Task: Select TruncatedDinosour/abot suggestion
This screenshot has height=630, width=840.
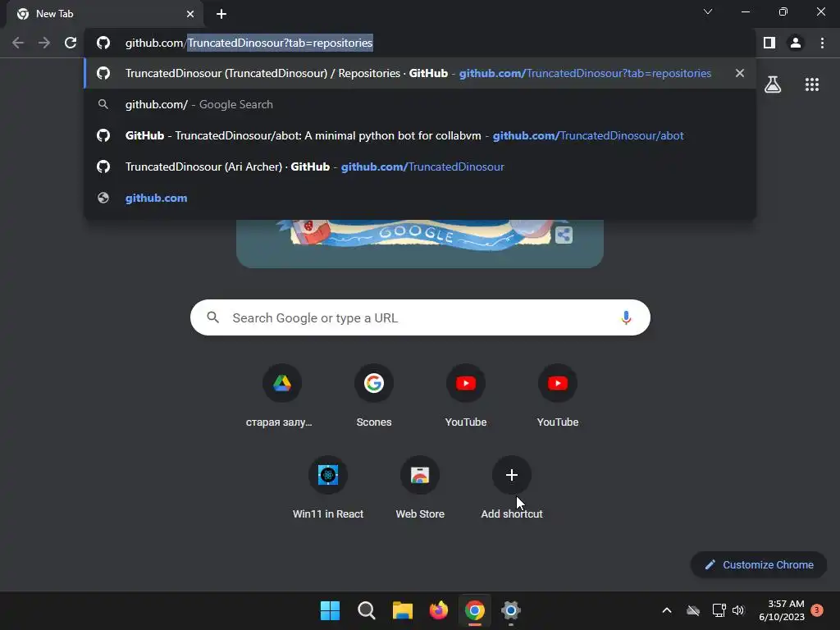Action: pyautogui.click(x=420, y=135)
